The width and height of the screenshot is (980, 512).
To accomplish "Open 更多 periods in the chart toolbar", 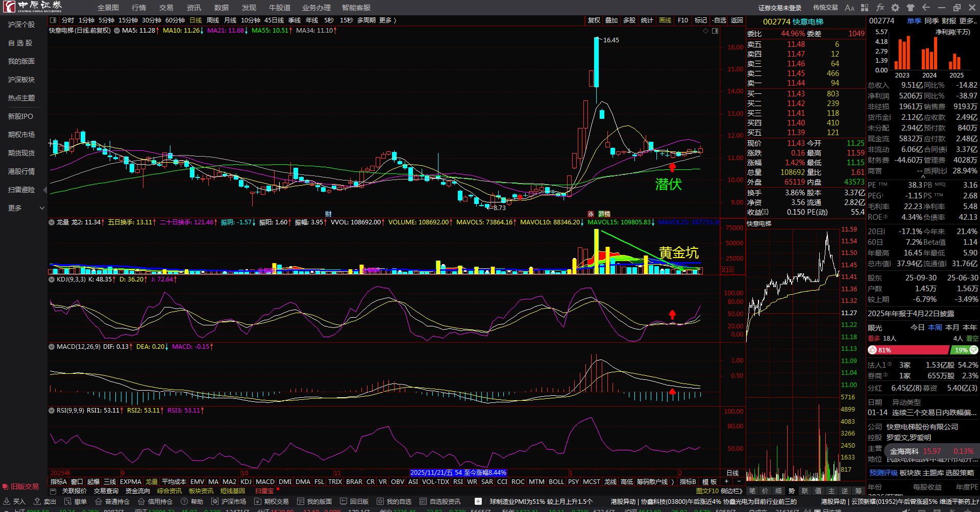I will pos(387,20).
